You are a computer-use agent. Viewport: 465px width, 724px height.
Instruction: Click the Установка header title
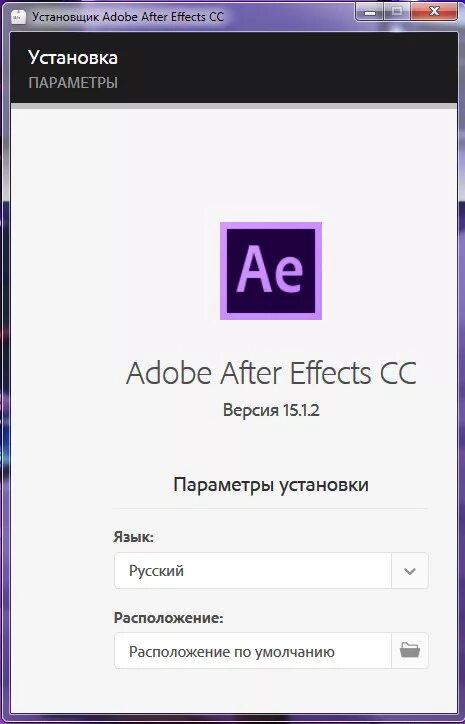73,58
